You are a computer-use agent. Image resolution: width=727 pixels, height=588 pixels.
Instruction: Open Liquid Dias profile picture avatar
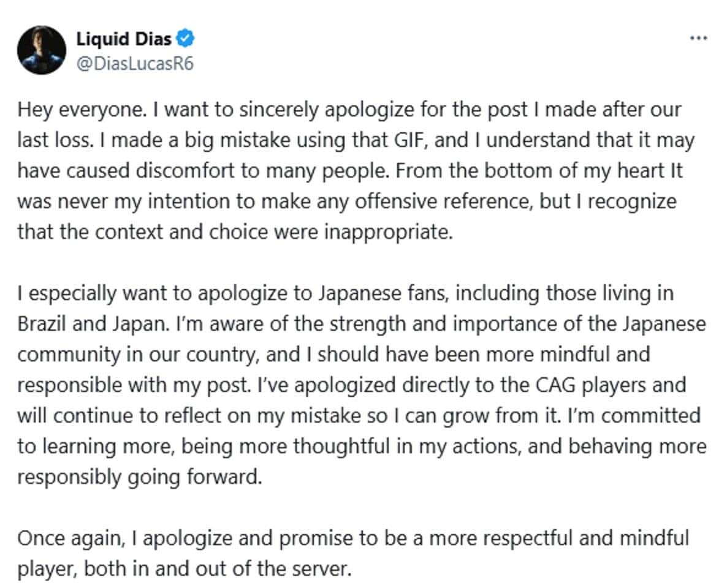(x=42, y=50)
